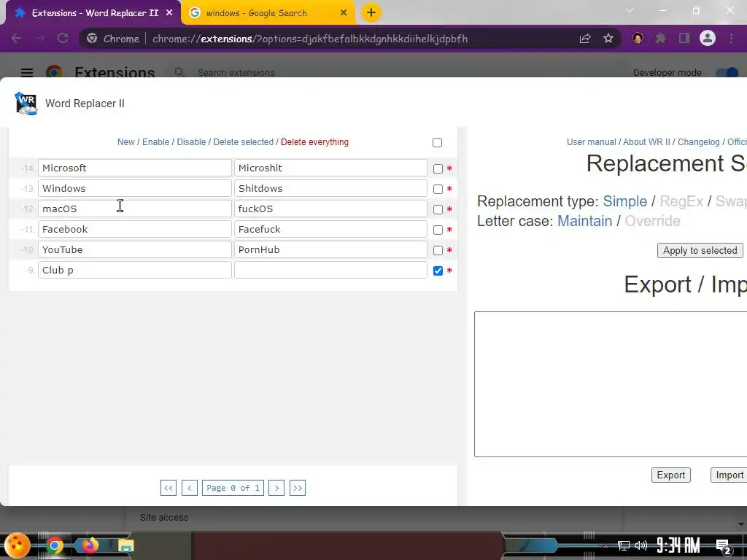Open Firefox from the taskbar

coord(90,545)
